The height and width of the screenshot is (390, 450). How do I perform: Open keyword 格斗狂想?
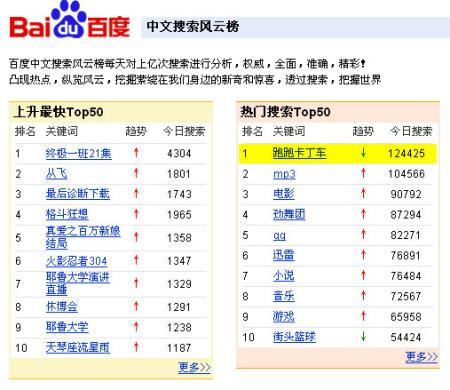67,214
